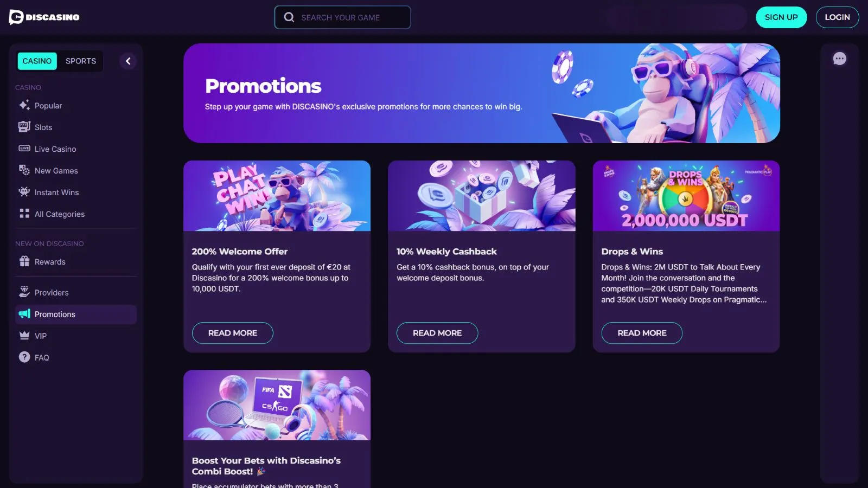This screenshot has width=868, height=488.
Task: Click the Discasino logo icon
Action: pos(16,17)
